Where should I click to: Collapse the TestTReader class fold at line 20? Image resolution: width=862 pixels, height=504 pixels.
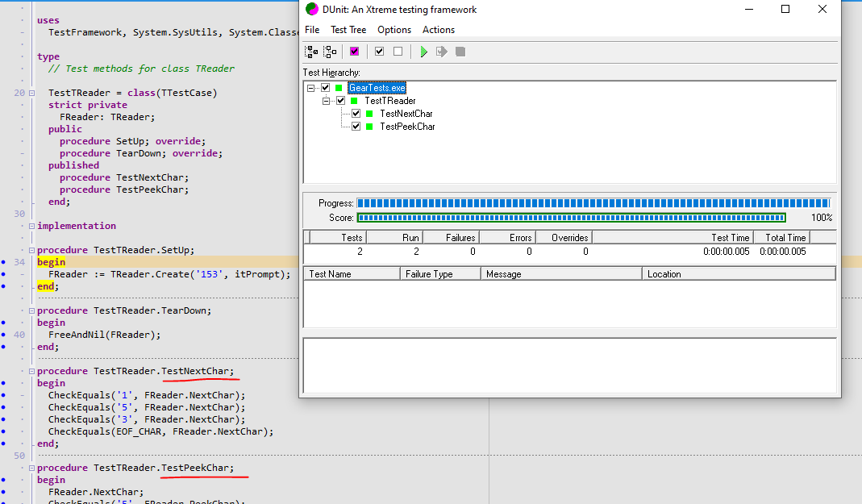(32, 93)
